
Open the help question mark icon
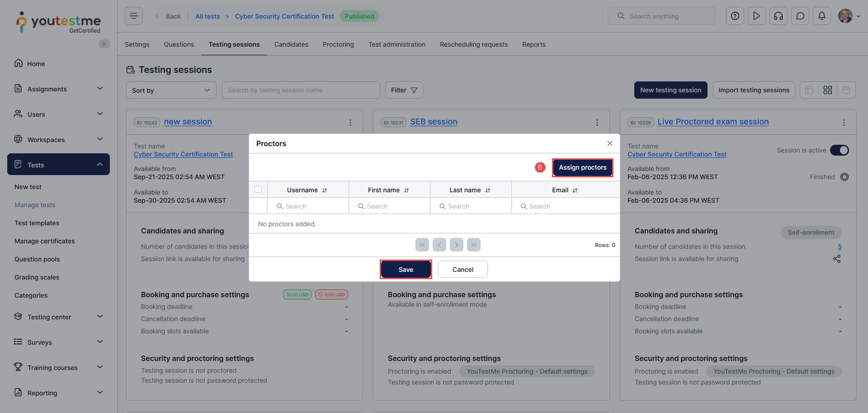735,16
